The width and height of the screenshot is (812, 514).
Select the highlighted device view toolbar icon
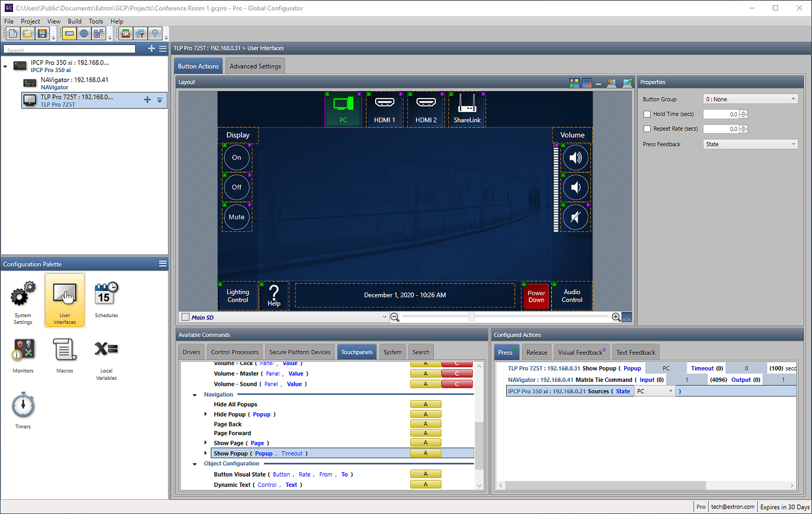pyautogui.click(x=69, y=34)
